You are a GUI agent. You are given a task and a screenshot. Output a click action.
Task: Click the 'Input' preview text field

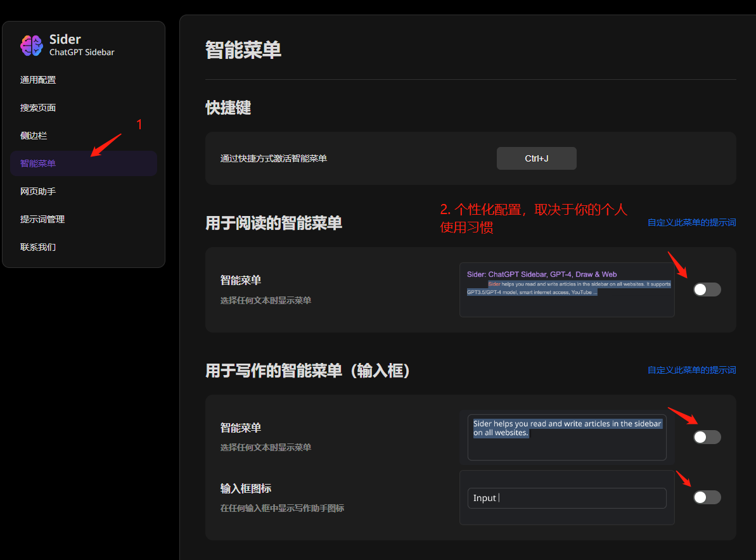click(567, 498)
